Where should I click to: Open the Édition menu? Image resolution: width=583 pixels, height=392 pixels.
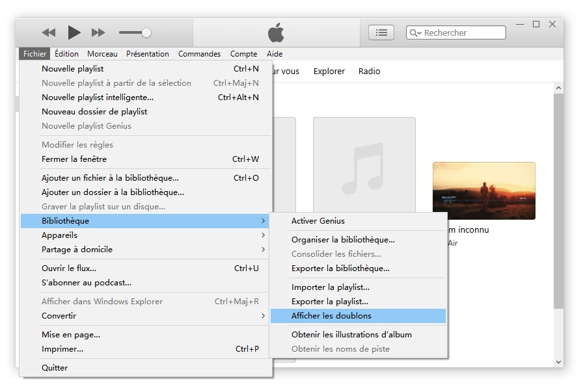coord(66,54)
